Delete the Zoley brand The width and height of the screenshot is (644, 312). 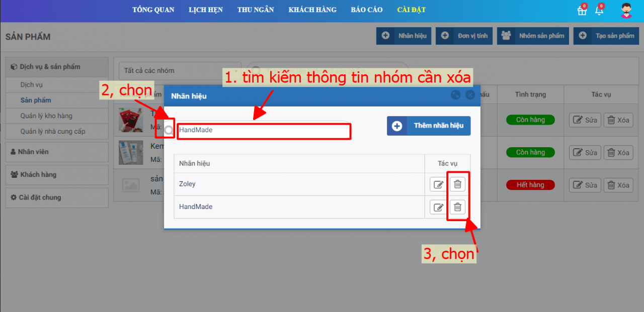(x=457, y=184)
